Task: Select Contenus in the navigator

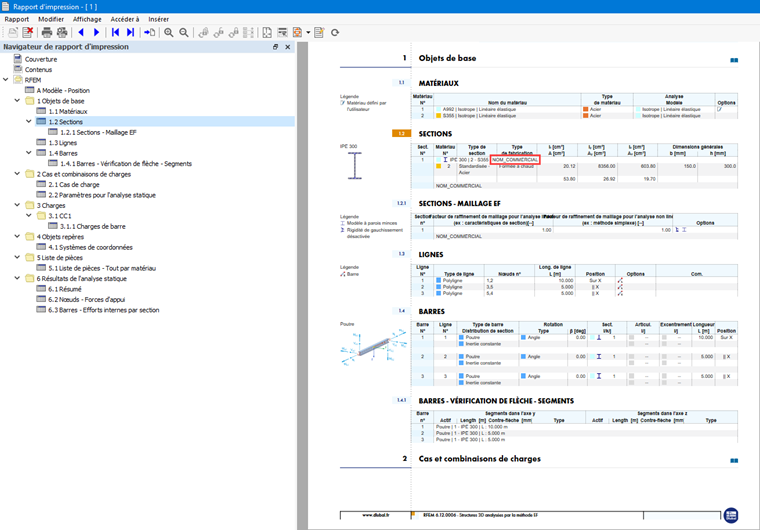Action: [38, 69]
